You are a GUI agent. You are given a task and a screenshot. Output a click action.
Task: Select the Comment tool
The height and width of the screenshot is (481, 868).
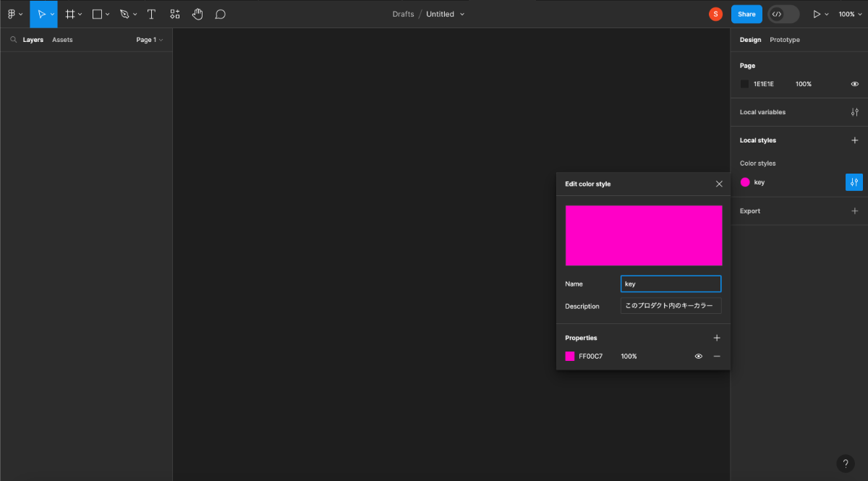(x=221, y=14)
